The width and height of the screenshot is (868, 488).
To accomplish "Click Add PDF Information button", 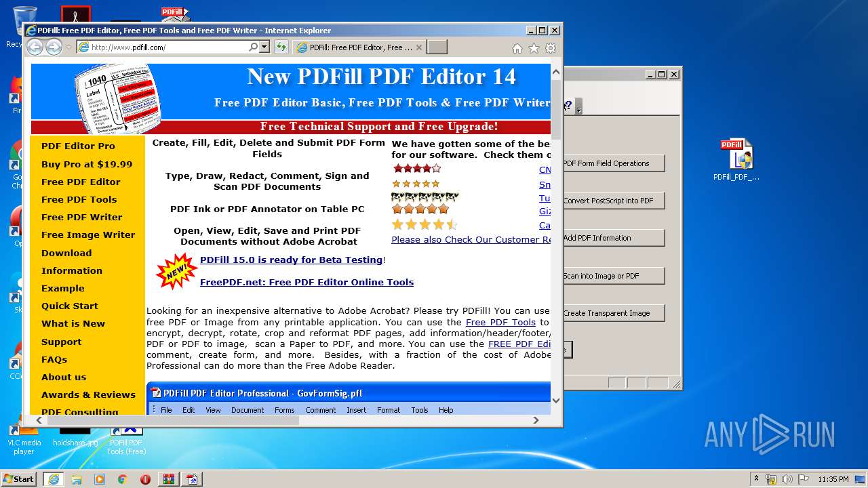I will click(613, 238).
